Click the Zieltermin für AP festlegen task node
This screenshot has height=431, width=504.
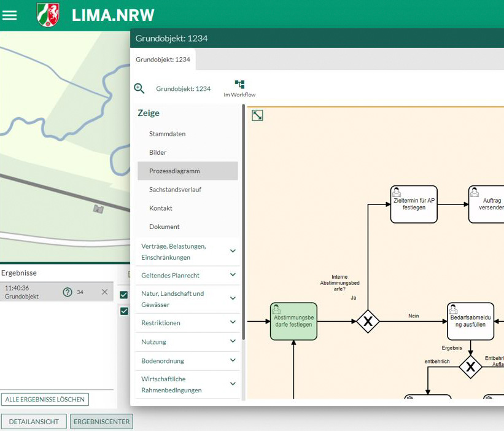413,203
